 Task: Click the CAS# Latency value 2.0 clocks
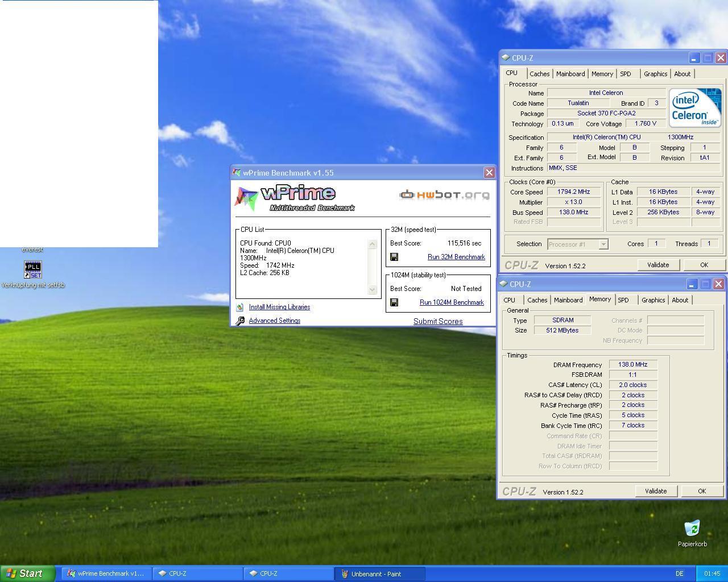tap(633, 385)
